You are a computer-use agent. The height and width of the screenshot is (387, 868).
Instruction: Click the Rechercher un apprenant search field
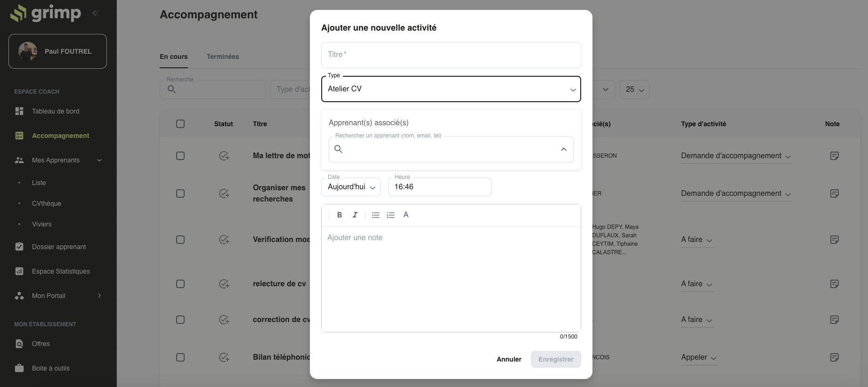point(451,149)
